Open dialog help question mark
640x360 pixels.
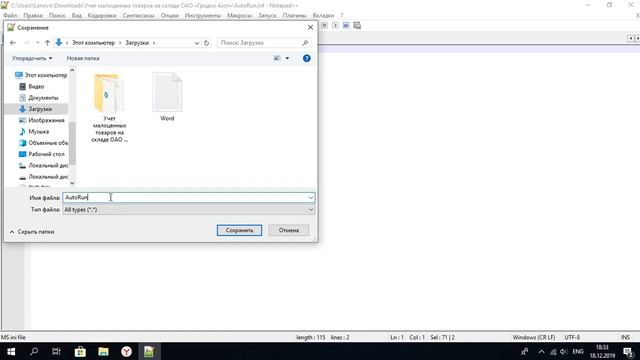click(x=307, y=58)
